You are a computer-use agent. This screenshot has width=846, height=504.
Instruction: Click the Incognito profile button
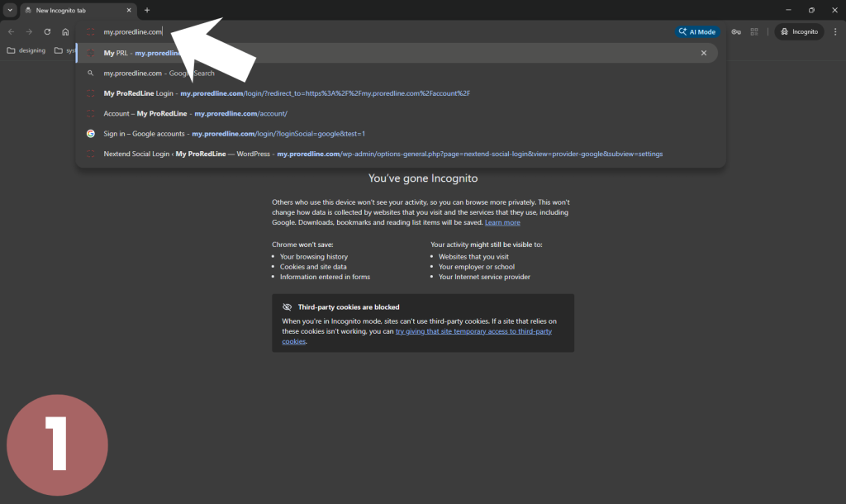tap(799, 31)
